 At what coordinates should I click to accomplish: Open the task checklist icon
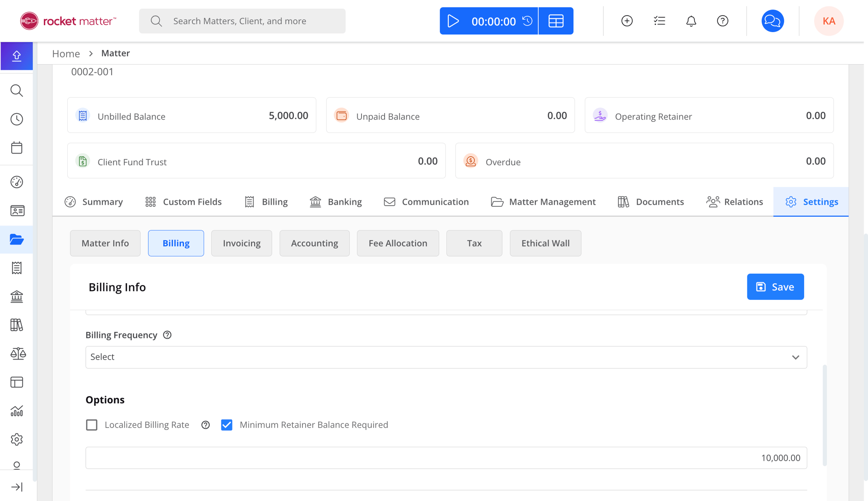(659, 21)
